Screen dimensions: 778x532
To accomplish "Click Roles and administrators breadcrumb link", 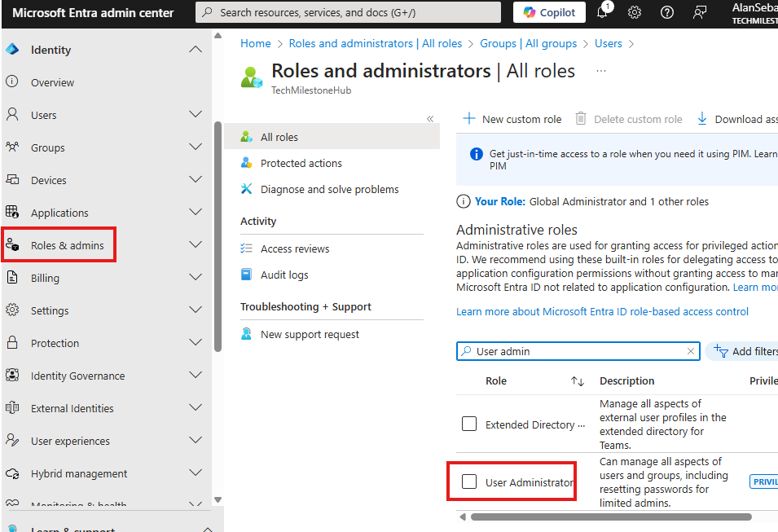I will 375,44.
